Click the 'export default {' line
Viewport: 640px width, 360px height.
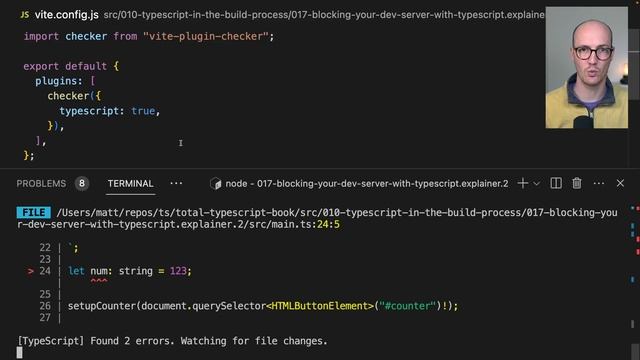coord(71,66)
